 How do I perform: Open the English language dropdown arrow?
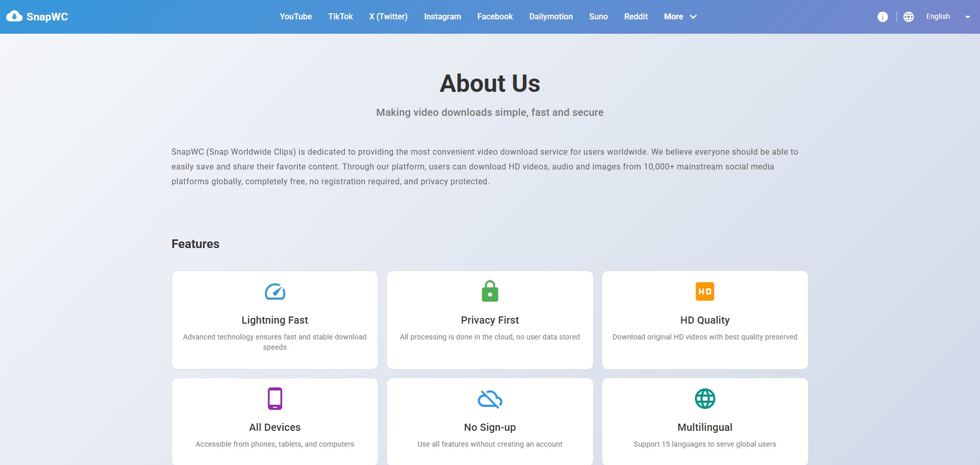click(968, 17)
